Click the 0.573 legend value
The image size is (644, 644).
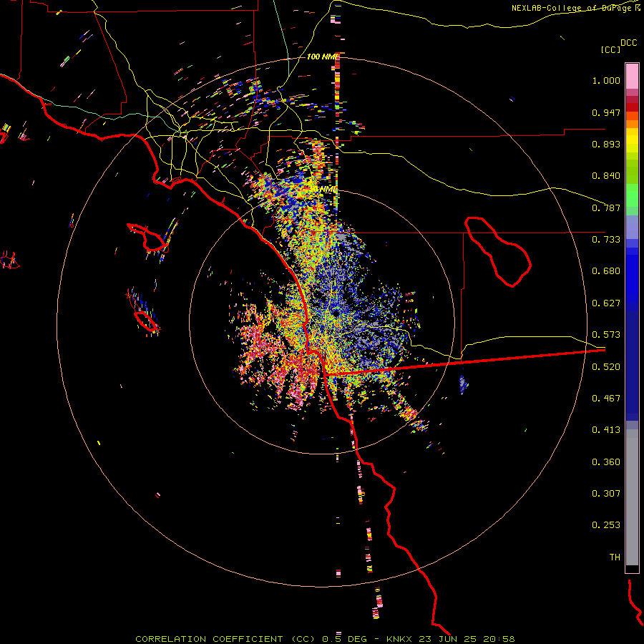606,335
